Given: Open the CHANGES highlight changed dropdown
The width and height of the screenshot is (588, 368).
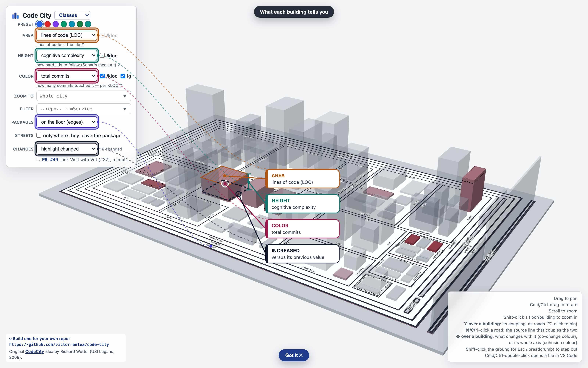Looking at the screenshot, I should pyautogui.click(x=67, y=149).
